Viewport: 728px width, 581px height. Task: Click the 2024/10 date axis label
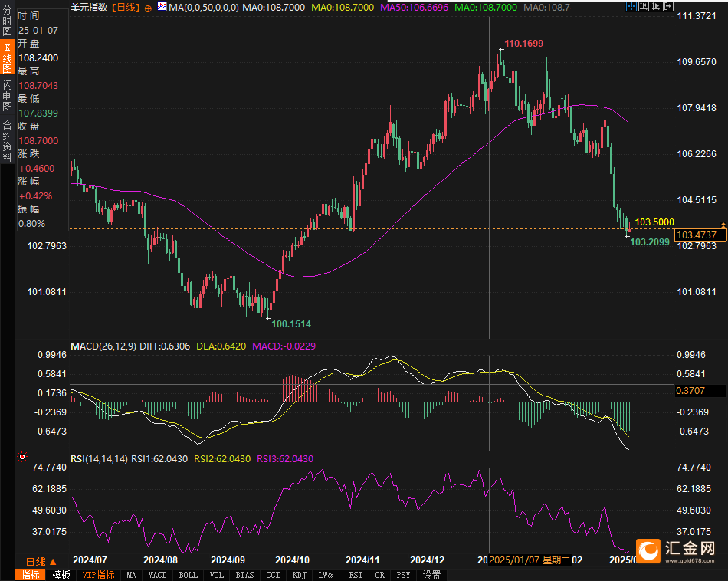(292, 560)
